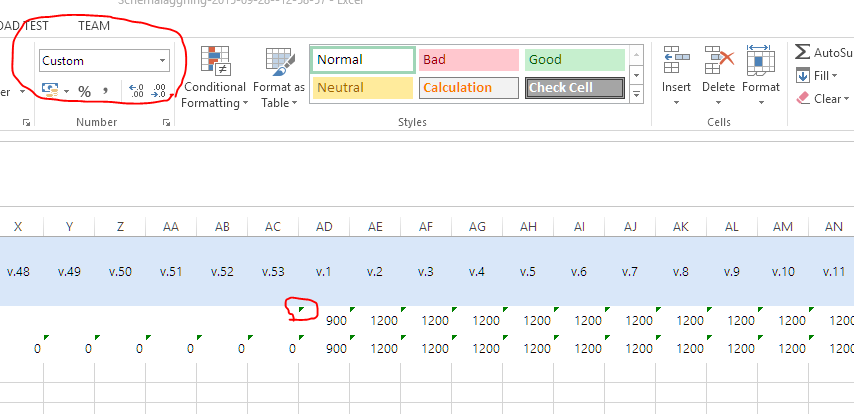Screen dimensions: 854x414
Task: Open the TEAM ribbon tab
Action: (x=94, y=26)
